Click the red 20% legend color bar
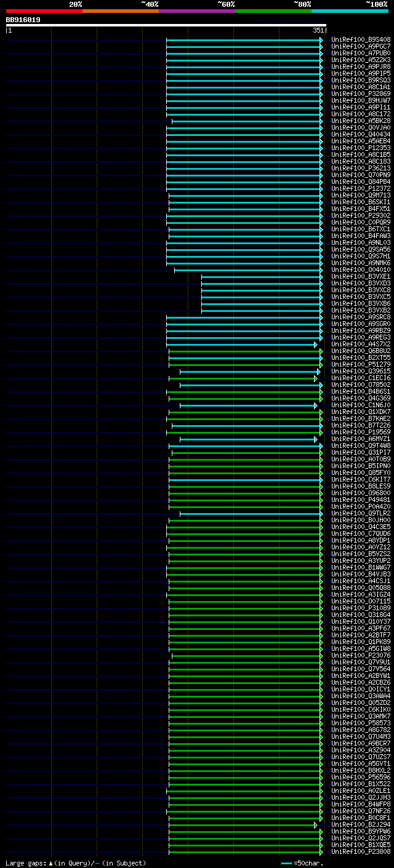394x868 pixels. click(44, 11)
